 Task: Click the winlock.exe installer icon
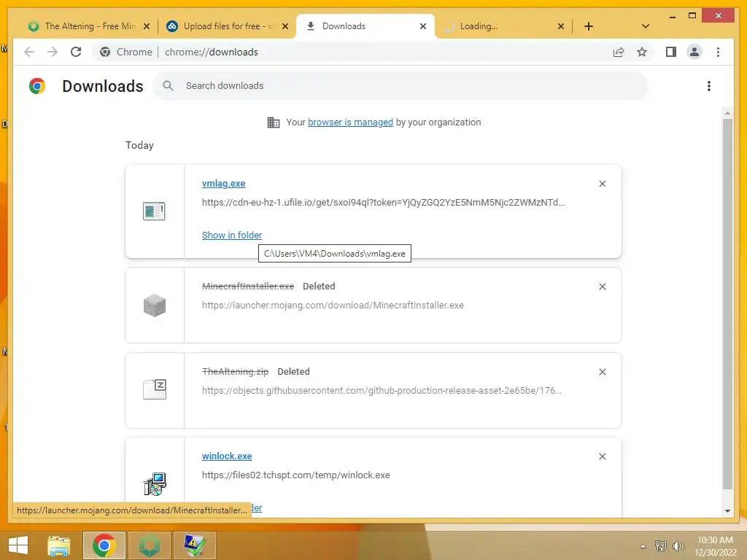[155, 484]
